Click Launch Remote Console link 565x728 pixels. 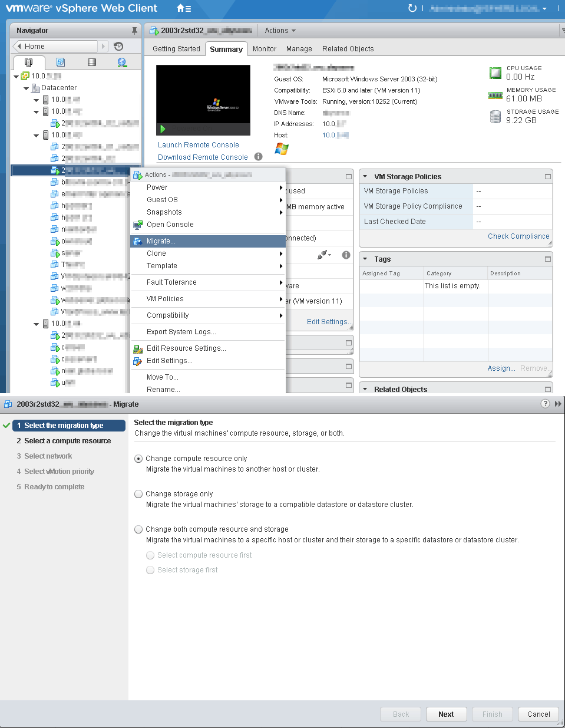pyautogui.click(x=199, y=145)
